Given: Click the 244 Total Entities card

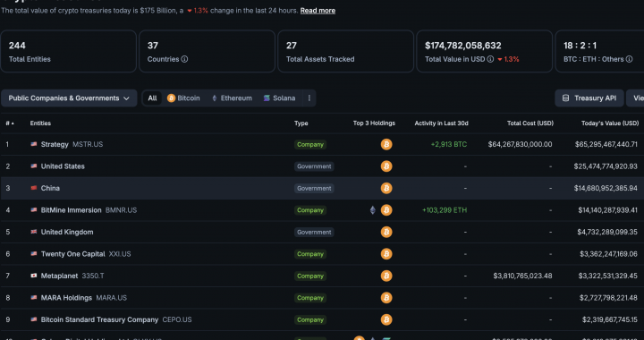Looking at the screenshot, I should click(68, 51).
